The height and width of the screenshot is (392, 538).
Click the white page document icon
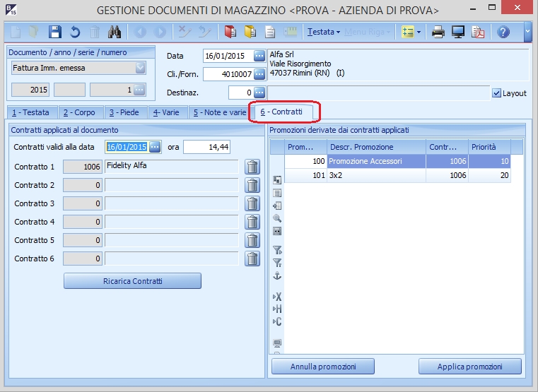point(270,32)
